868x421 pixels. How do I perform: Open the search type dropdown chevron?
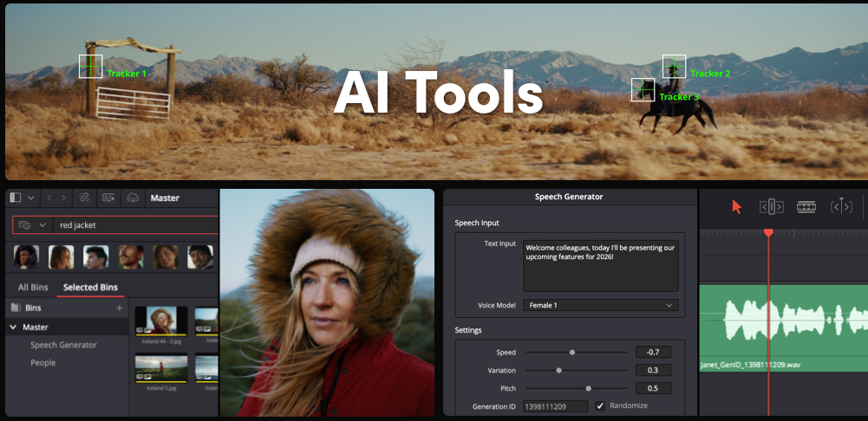tap(42, 225)
